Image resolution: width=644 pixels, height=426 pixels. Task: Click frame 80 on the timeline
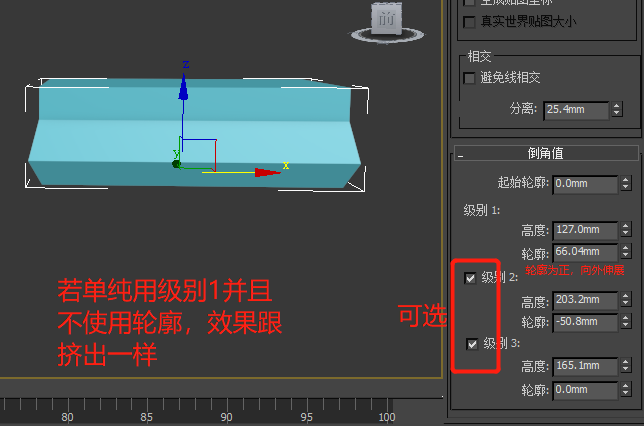pyautogui.click(x=67, y=417)
